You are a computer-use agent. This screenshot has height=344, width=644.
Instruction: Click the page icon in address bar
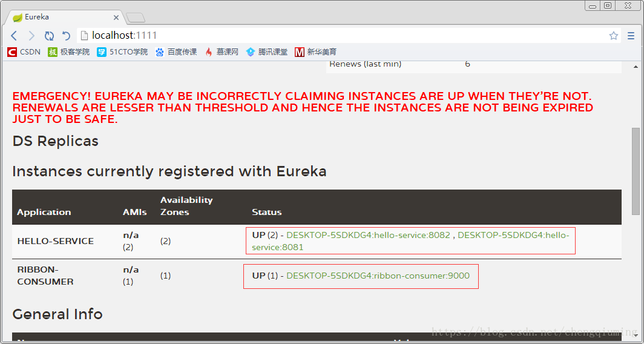[x=85, y=36]
